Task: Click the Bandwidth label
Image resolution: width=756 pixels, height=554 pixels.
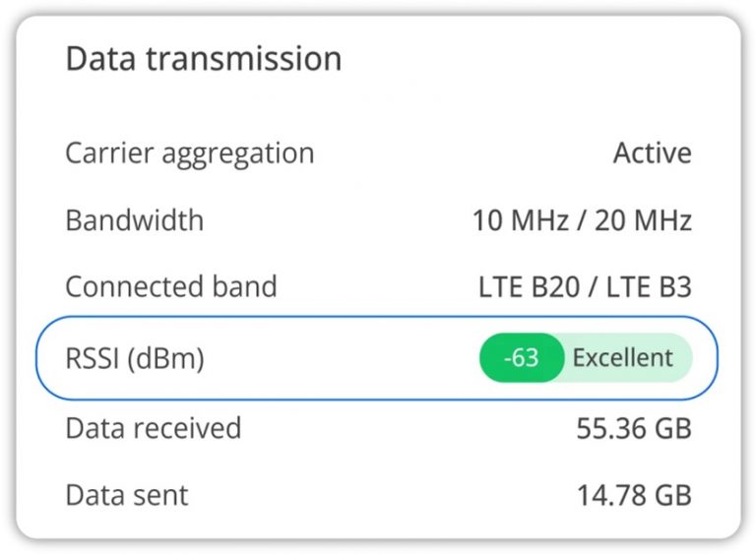Action: click(134, 219)
